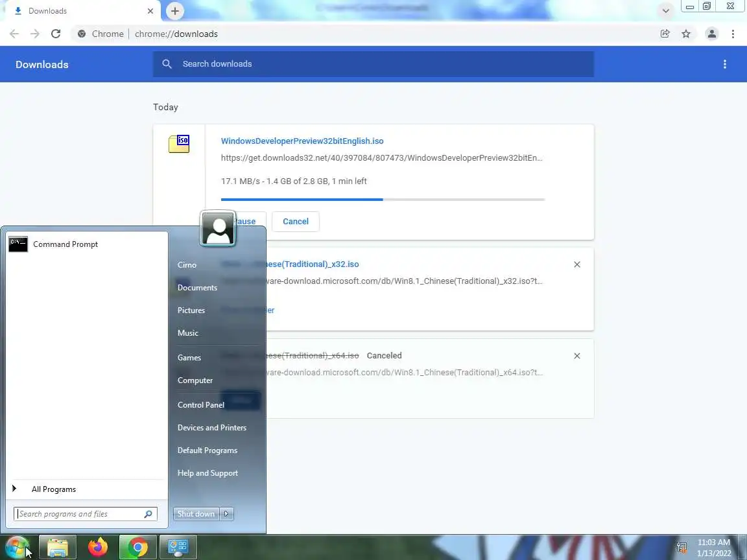The width and height of the screenshot is (747, 560).
Task: Remove the x32.iso entry from list
Action: click(x=577, y=264)
